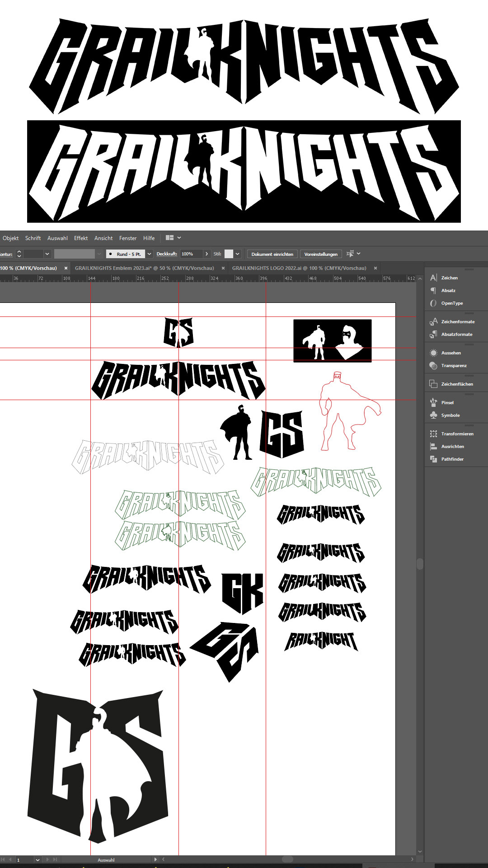
Task: Select the black GK block logo
Action: [242, 593]
